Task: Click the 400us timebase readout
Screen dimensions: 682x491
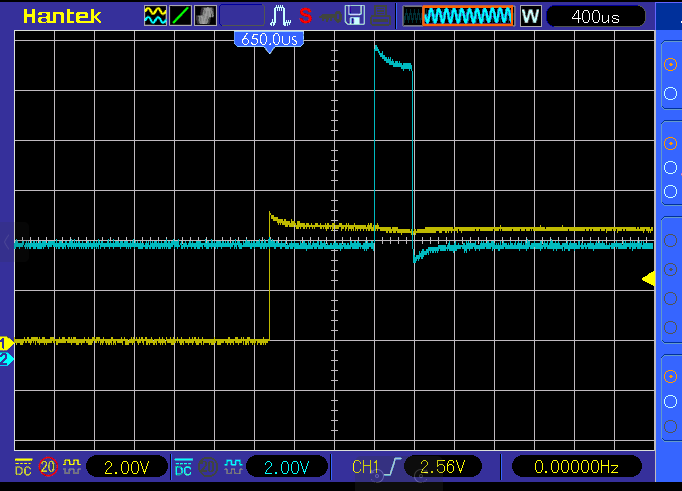Action: tap(595, 16)
